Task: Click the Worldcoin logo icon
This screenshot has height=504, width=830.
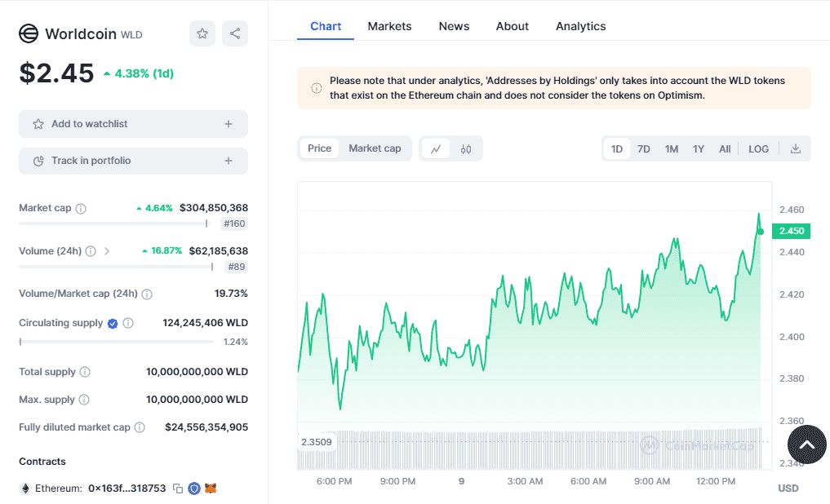Action: 29,34
